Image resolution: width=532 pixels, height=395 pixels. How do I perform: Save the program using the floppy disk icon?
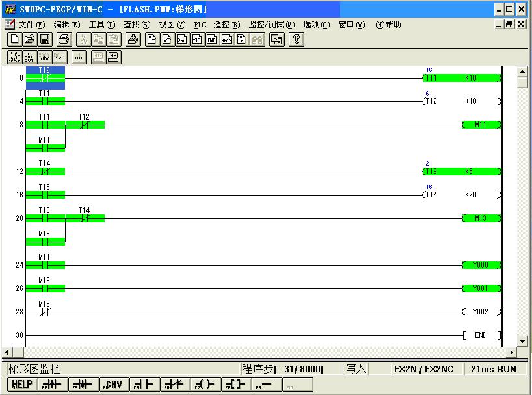tap(45, 40)
